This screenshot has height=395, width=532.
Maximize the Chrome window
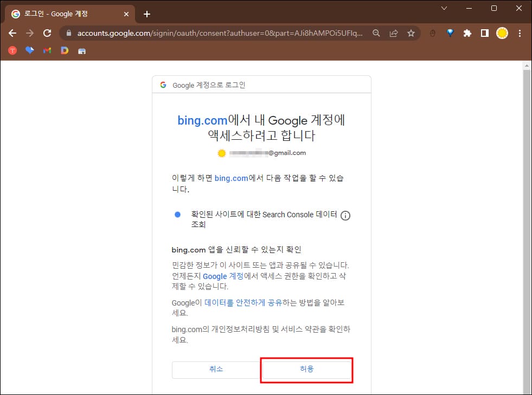click(x=494, y=8)
